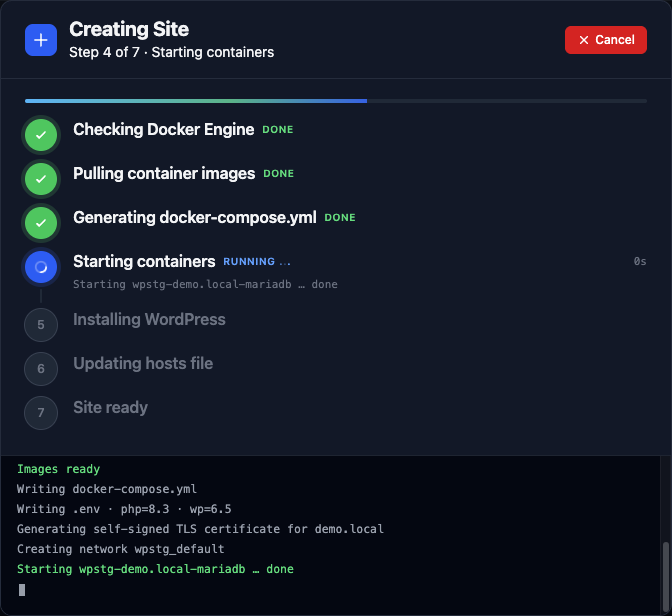The height and width of the screenshot is (616, 672).
Task: Select the 'Checking Docker Engine' step title
Action: pos(163,129)
